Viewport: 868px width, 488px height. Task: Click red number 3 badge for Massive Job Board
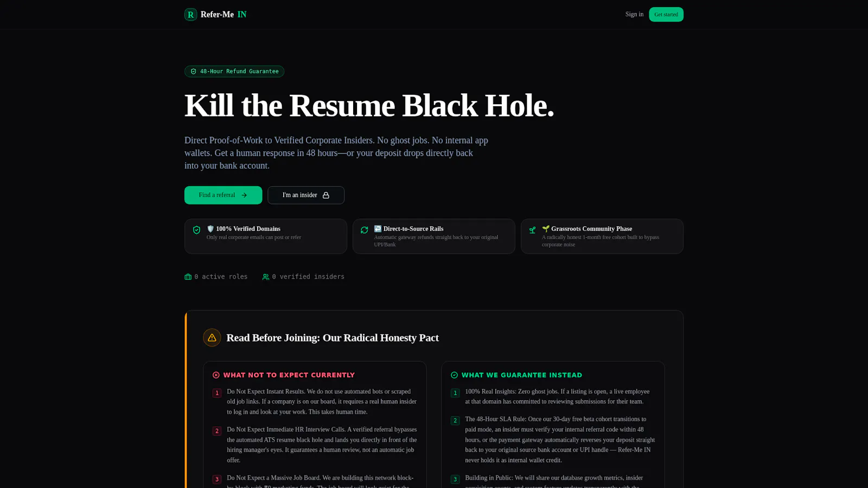217,479
